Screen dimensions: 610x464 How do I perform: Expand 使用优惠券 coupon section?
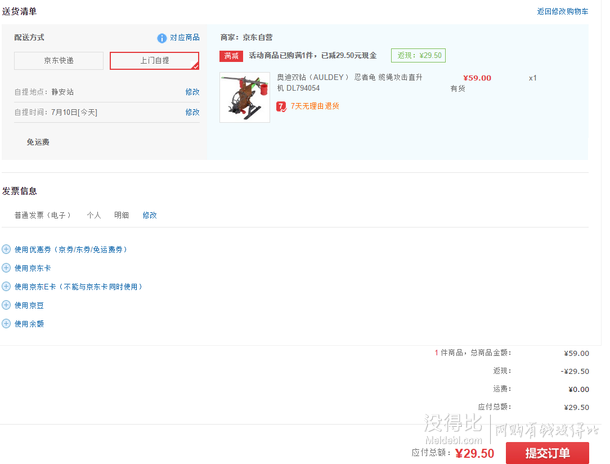[70, 249]
